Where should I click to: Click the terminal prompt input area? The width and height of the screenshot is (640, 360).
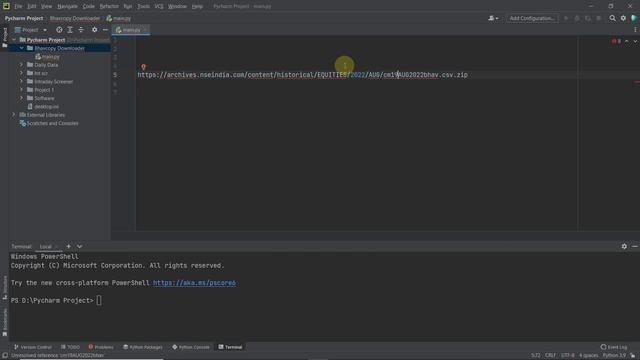[x=99, y=300]
